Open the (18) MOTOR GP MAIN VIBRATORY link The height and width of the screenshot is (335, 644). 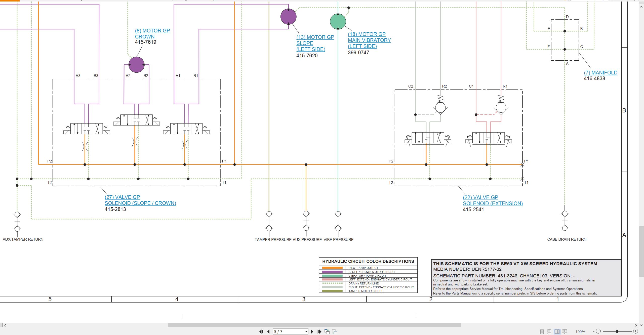[x=369, y=40]
